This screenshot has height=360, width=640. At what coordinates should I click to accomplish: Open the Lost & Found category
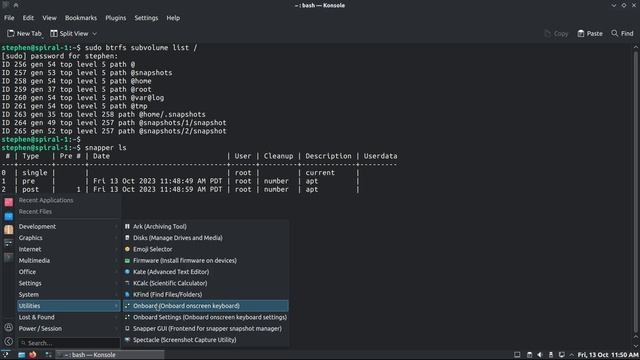coord(69,317)
